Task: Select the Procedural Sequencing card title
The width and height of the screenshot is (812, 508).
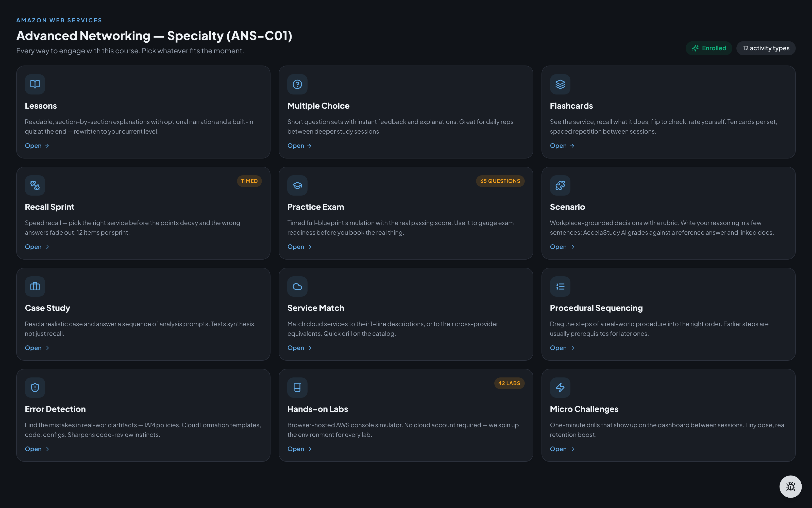Action: [596, 308]
